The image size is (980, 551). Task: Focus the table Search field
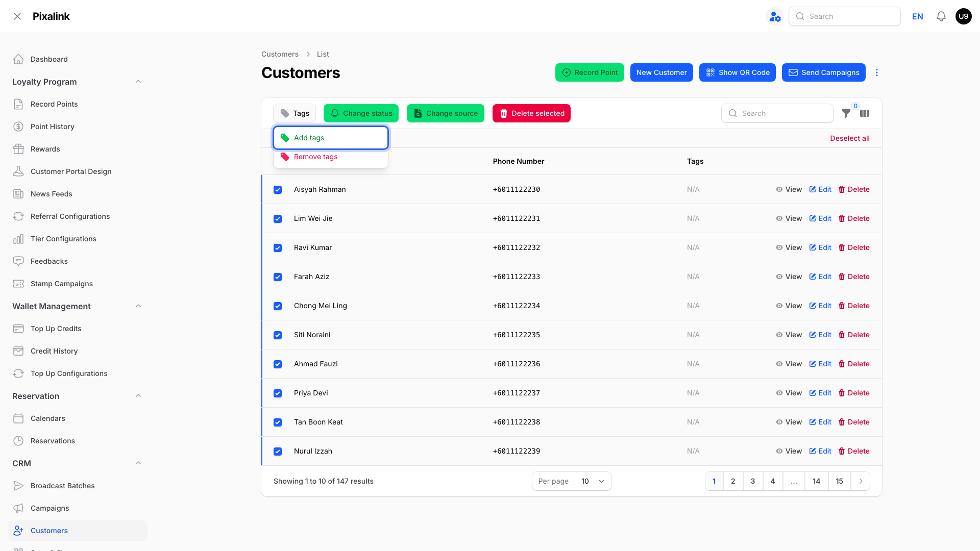click(777, 113)
